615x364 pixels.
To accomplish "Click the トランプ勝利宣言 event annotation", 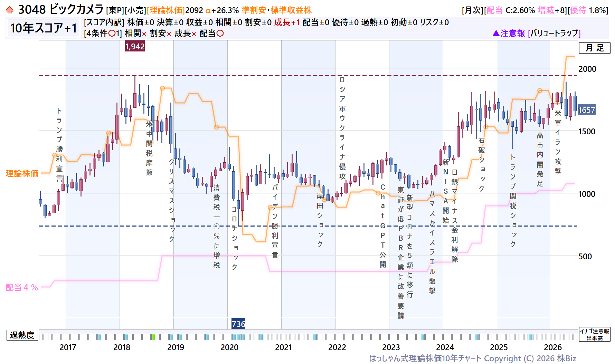I will coord(59,145).
